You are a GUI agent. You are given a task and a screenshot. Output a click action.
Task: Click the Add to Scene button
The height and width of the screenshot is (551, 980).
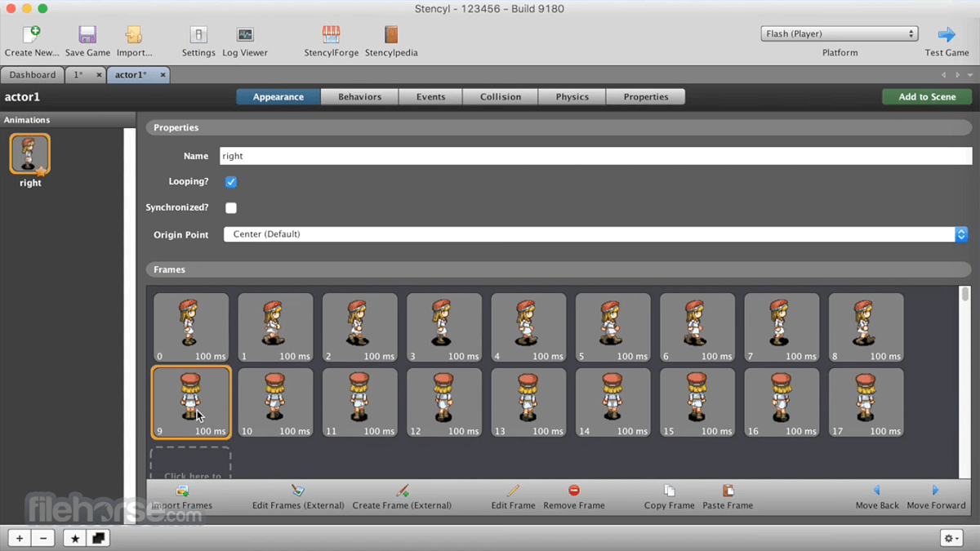pos(927,97)
